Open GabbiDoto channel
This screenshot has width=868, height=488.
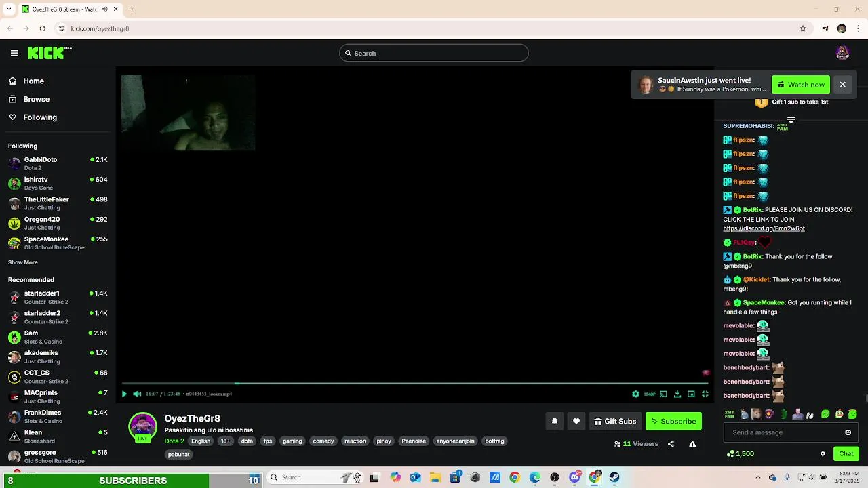click(58, 163)
